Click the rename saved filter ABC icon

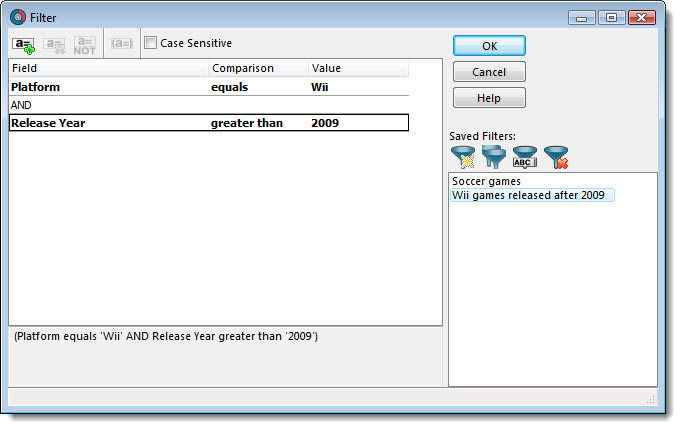pyautogui.click(x=525, y=157)
